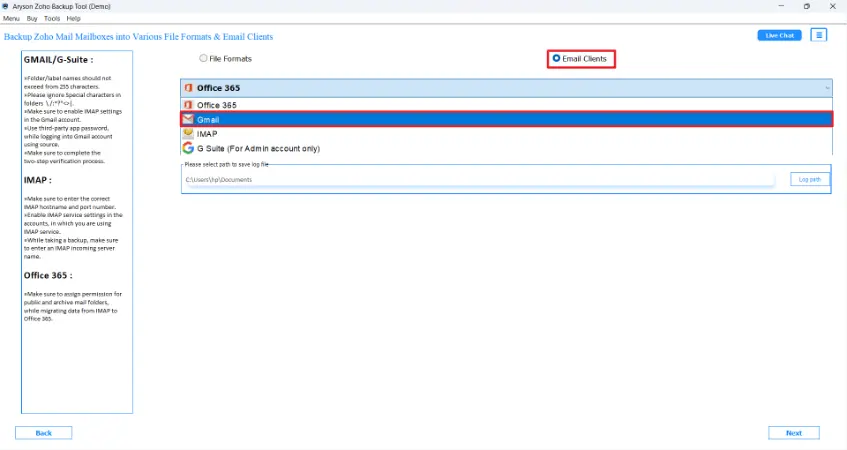Click the Office 365 icon in the combo header
This screenshot has height=450, width=847.
(x=189, y=88)
